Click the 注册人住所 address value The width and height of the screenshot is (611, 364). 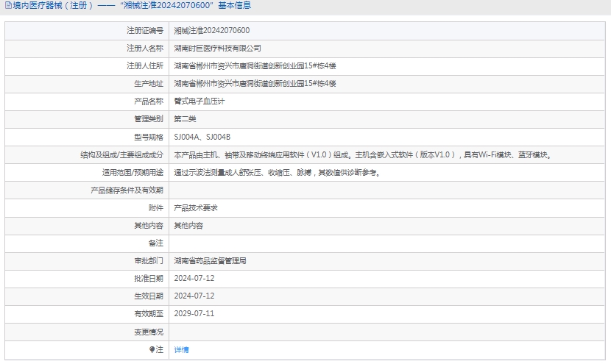point(255,66)
